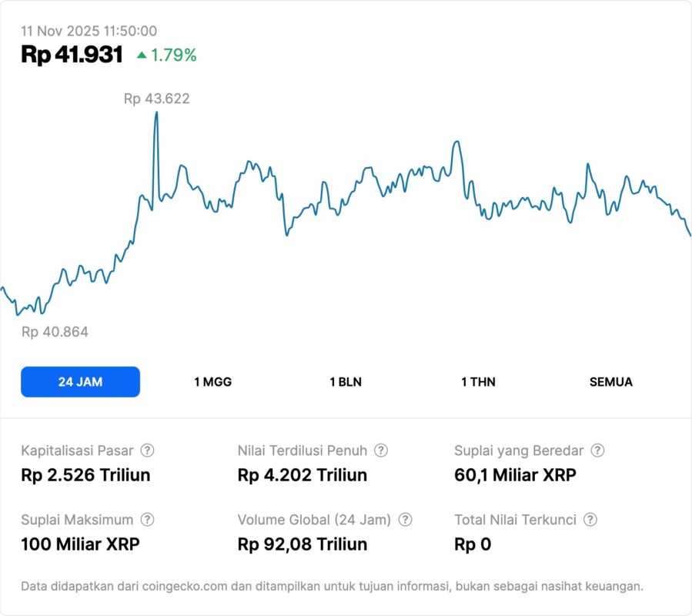Click the 1.79% change percentage
The width and height of the screenshot is (692, 616).
pos(173,55)
